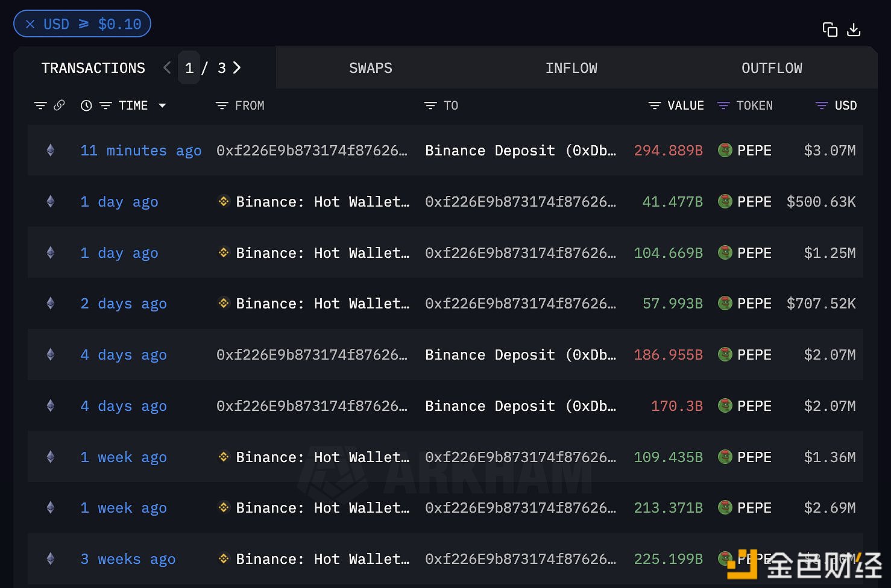891x588 pixels.
Task: Go to next transactions page
Action: (x=237, y=68)
